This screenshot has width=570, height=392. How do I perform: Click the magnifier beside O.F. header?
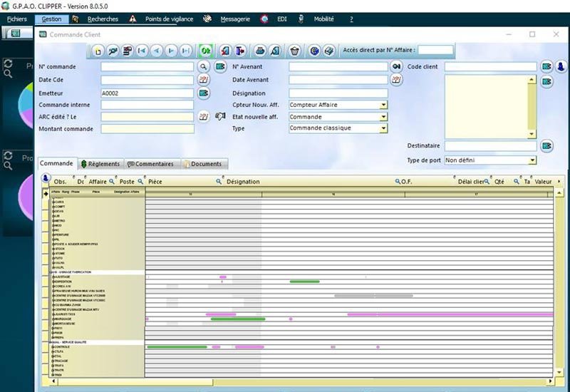click(x=398, y=181)
